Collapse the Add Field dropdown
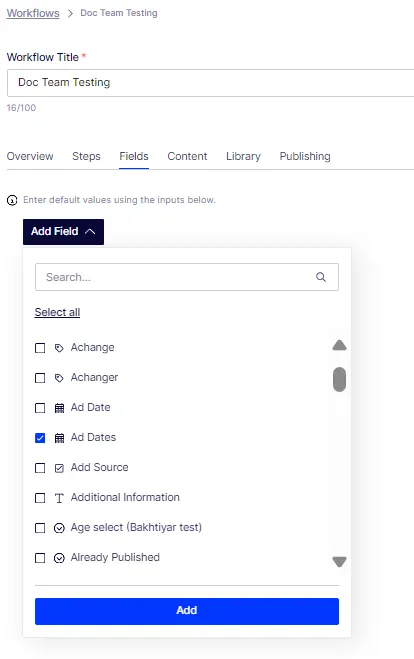The height and width of the screenshot is (659, 414). 63,232
